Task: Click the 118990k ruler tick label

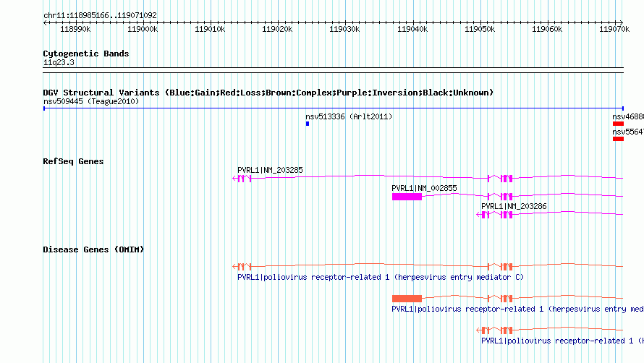Action: pyautogui.click(x=75, y=29)
